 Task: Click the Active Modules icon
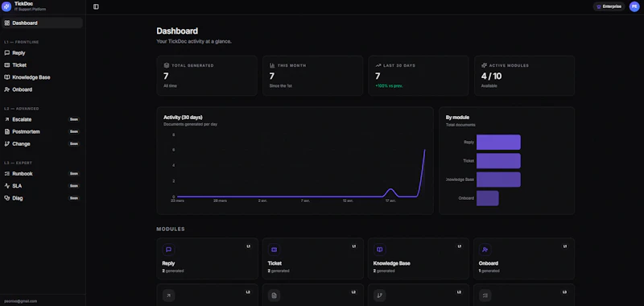484,65
